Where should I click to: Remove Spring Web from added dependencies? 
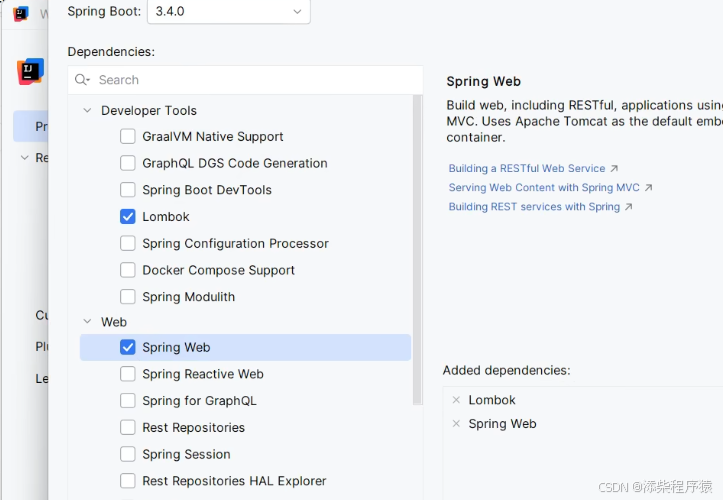coord(456,423)
